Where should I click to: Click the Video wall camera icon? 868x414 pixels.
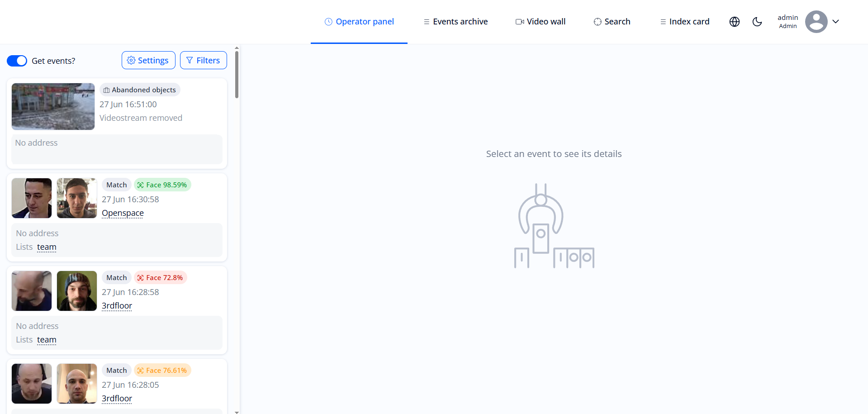[x=520, y=22]
